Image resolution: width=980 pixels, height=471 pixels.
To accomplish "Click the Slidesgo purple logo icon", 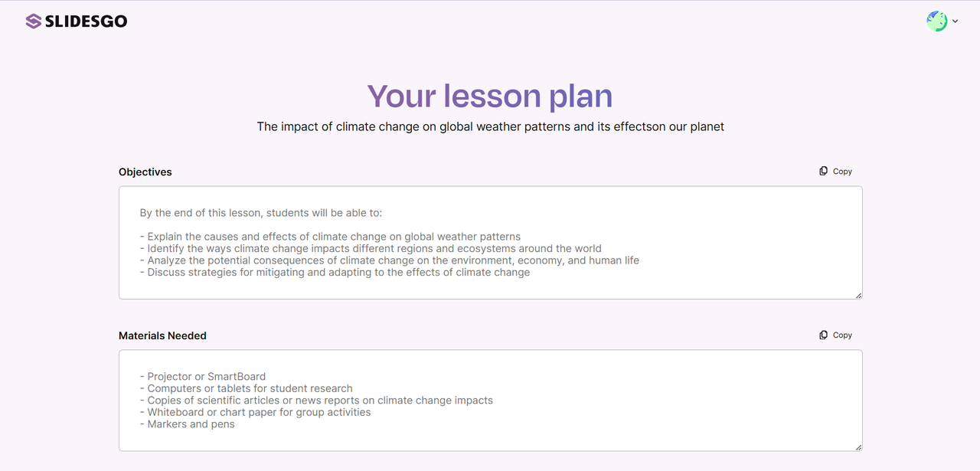I will (33, 21).
